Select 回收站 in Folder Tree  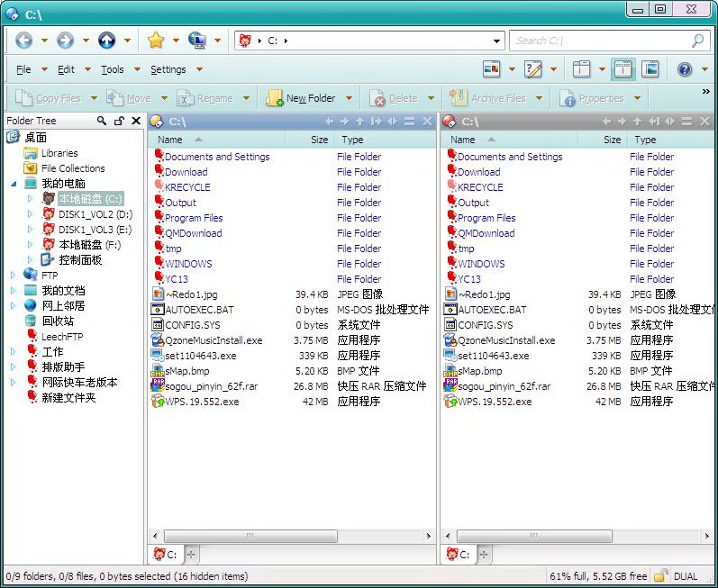58,321
